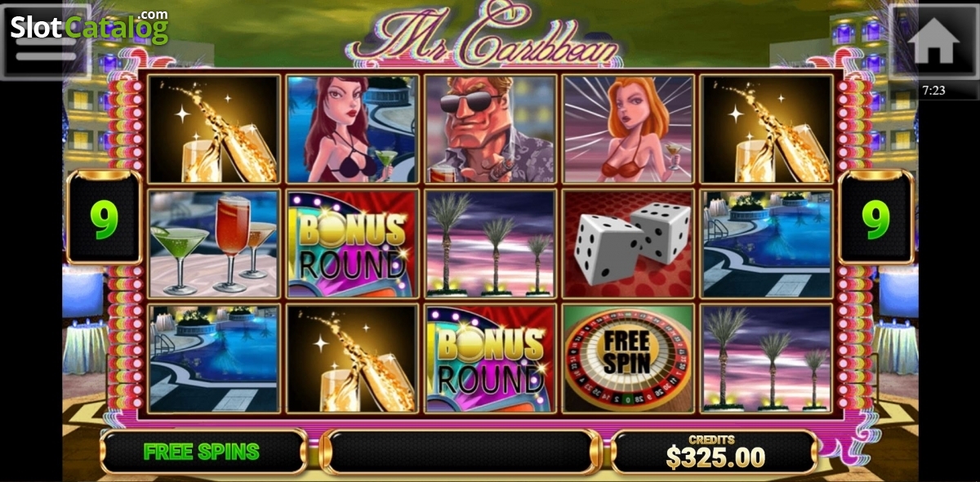Click the bottom-right palm trees symbol
This screenshot has height=482, width=980.
767,358
